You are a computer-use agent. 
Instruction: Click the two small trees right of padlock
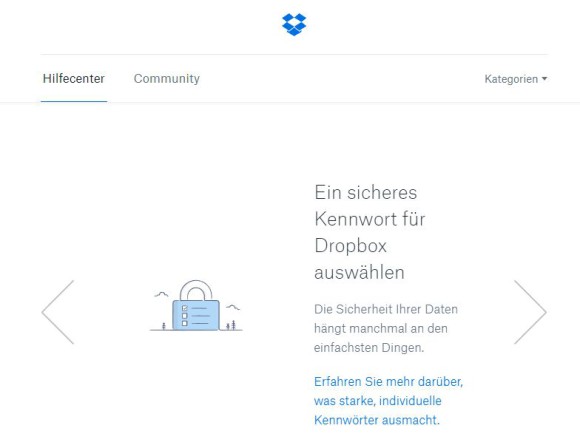click(x=231, y=325)
